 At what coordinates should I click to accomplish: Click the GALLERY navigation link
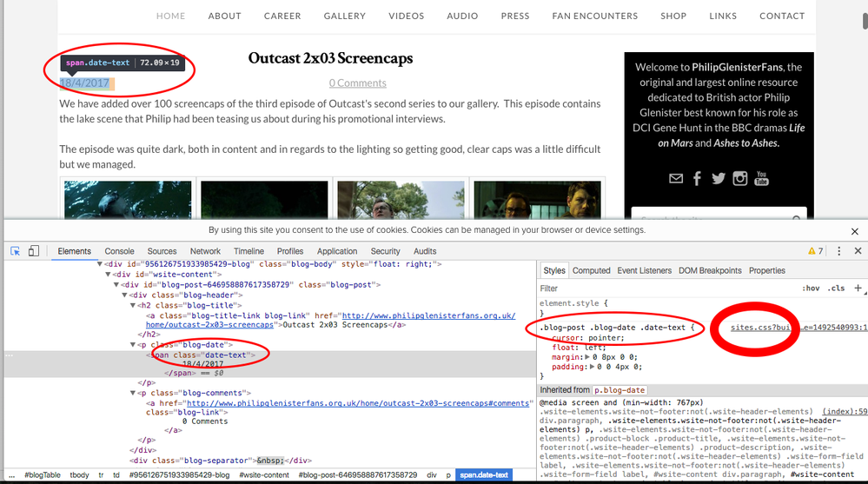point(344,16)
